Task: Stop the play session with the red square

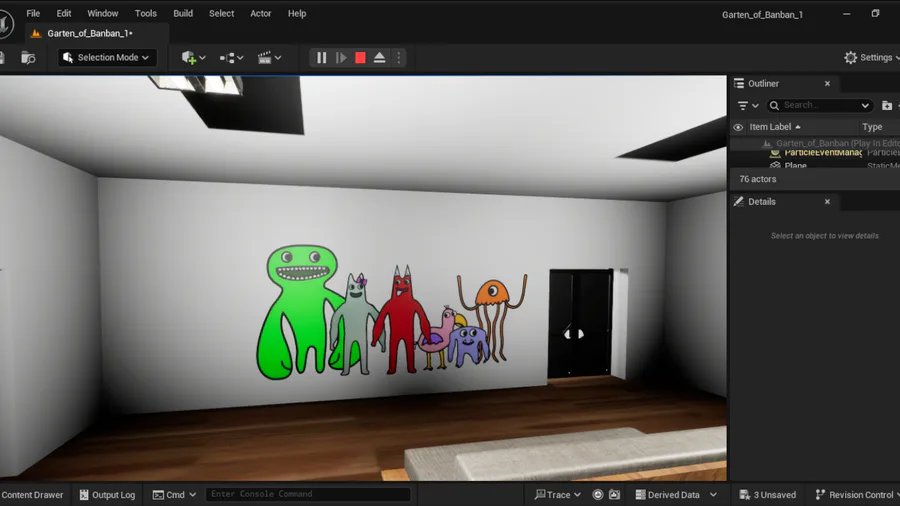Action: tap(360, 57)
